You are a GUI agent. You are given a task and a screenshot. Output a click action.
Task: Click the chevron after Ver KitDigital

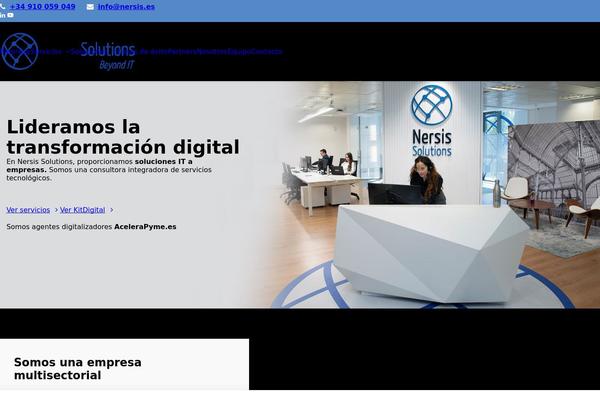pos(111,210)
